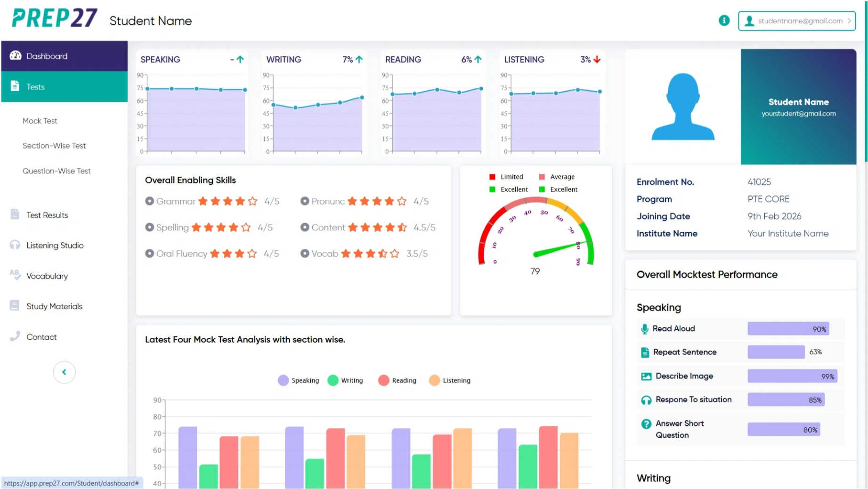Click the Read Aloud 90% progress bar
The height and width of the screenshot is (489, 868).
point(788,328)
